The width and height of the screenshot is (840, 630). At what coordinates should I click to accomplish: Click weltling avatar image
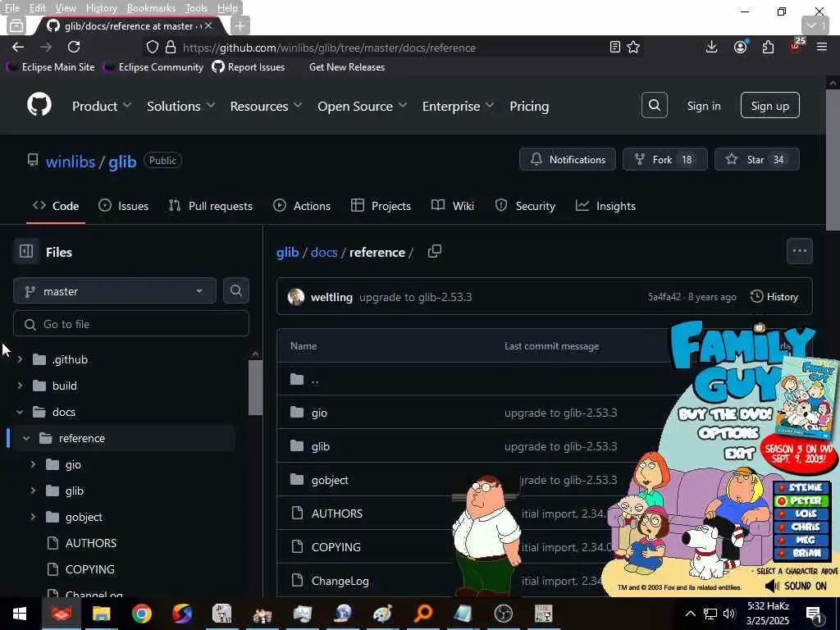tap(295, 297)
